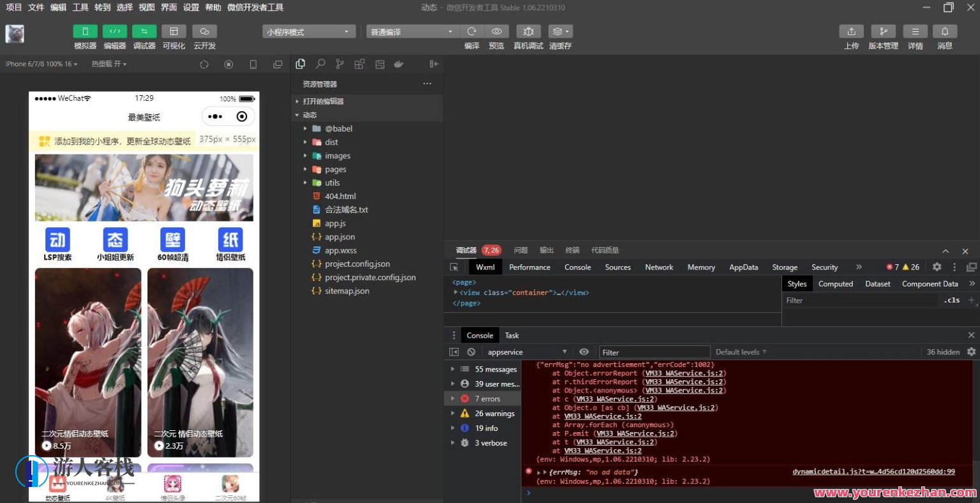Open the 狗头萝莉 banner image in the simulator
980x503 pixels.
144,188
